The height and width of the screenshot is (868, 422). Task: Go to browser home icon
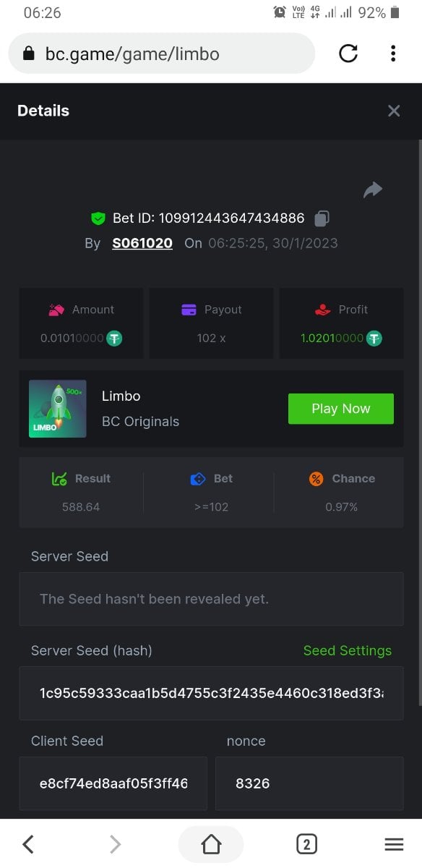coord(211,843)
